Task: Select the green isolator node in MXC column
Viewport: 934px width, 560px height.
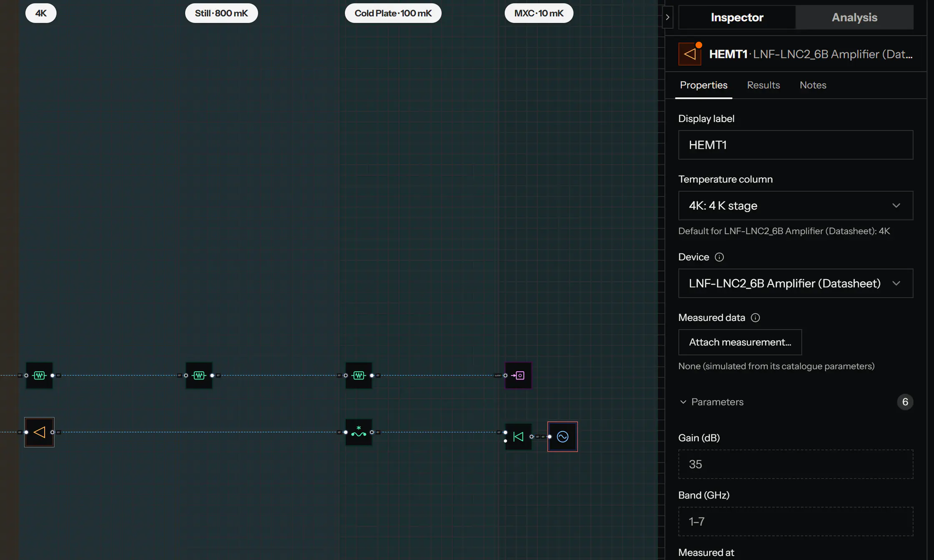Action: click(x=518, y=437)
